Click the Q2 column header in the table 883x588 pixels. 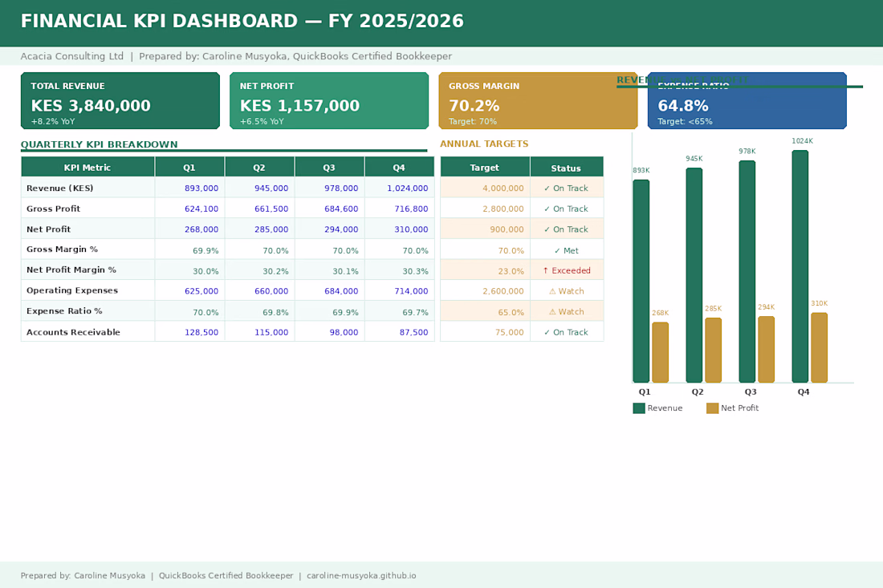tap(259, 168)
